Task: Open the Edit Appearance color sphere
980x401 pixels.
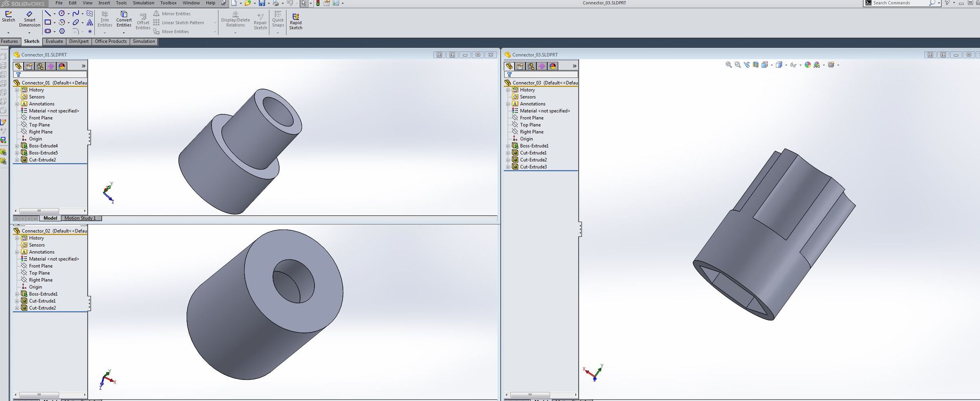Action: [x=807, y=65]
